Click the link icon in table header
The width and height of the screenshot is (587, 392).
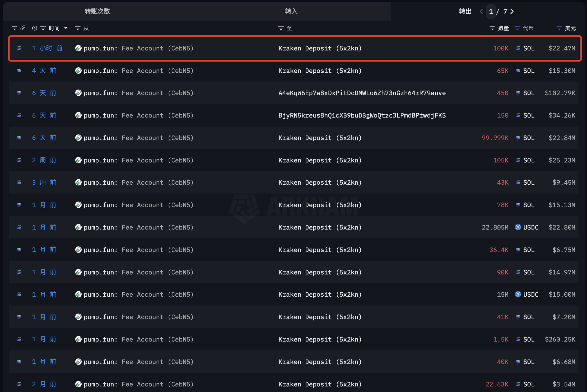click(23, 28)
